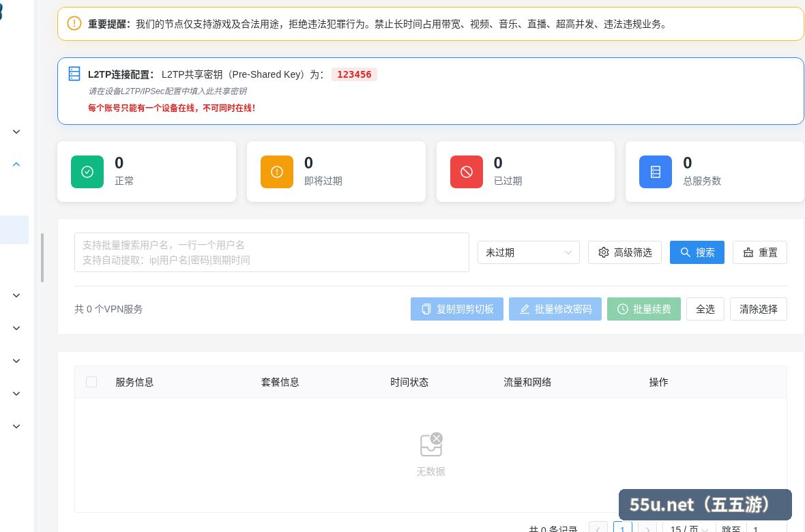The width and height of the screenshot is (805, 532).
Task: Click the empty inbox icon above 无数据
Action: point(430,445)
